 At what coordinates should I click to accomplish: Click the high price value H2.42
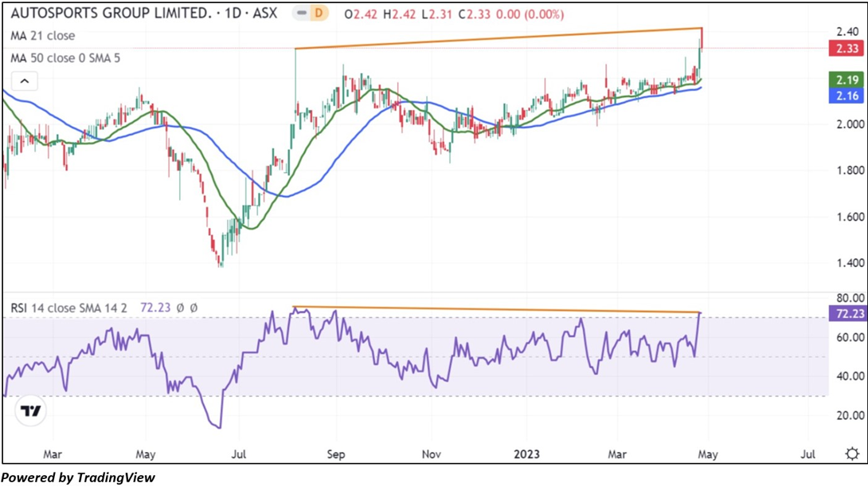click(x=400, y=14)
